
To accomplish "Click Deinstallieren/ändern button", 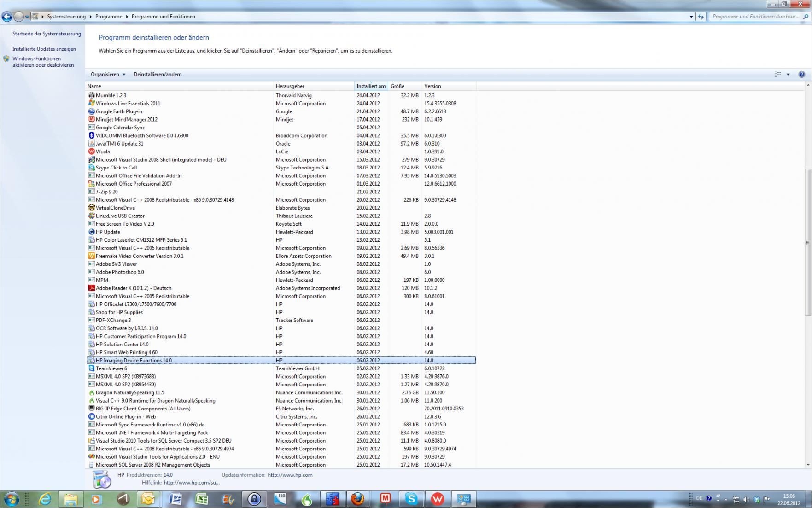I will pos(158,74).
